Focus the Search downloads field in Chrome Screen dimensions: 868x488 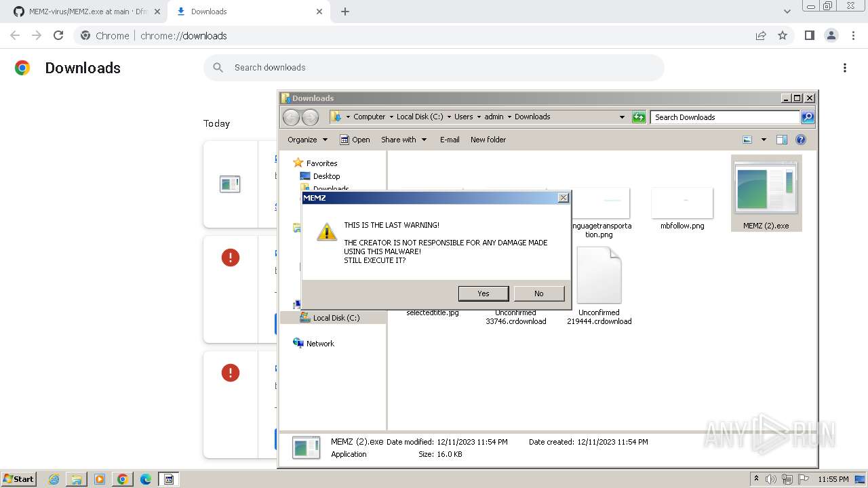tap(434, 68)
